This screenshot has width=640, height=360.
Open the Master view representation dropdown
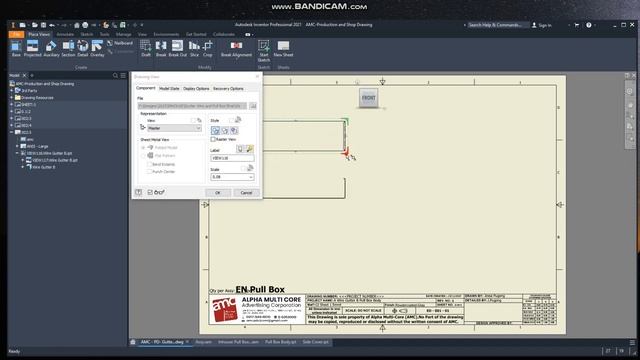pos(175,128)
